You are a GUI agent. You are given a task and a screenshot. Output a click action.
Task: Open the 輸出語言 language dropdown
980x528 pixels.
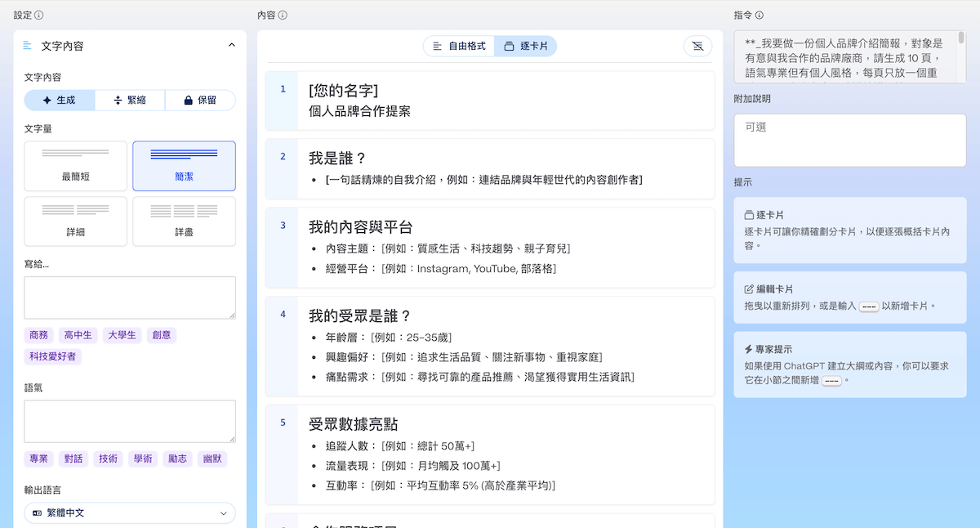pos(130,512)
